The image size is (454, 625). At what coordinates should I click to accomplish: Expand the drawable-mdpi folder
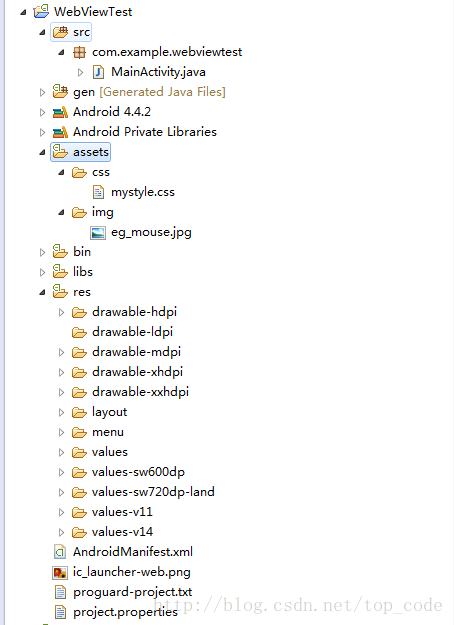61,352
